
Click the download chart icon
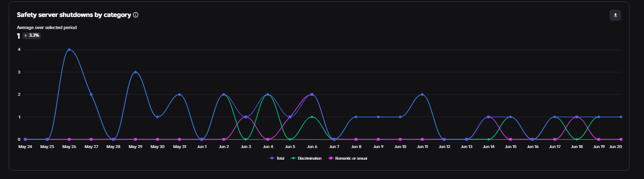click(615, 15)
